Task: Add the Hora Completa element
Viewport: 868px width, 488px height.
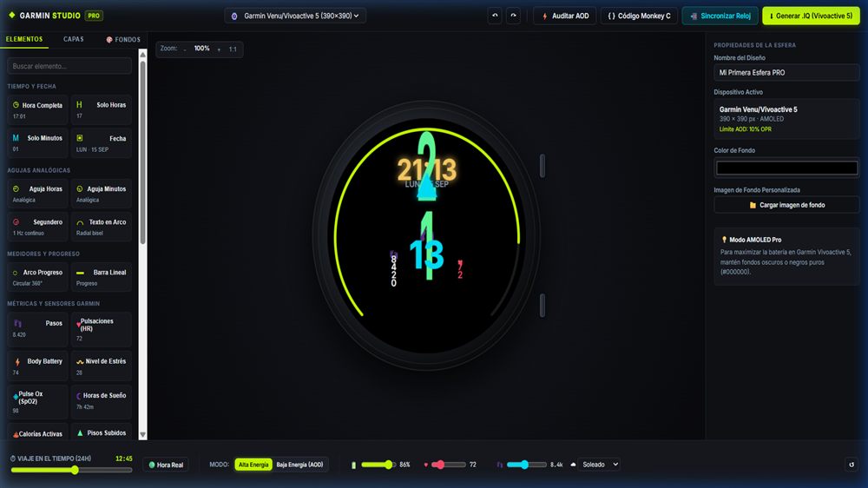Action: 37,109
